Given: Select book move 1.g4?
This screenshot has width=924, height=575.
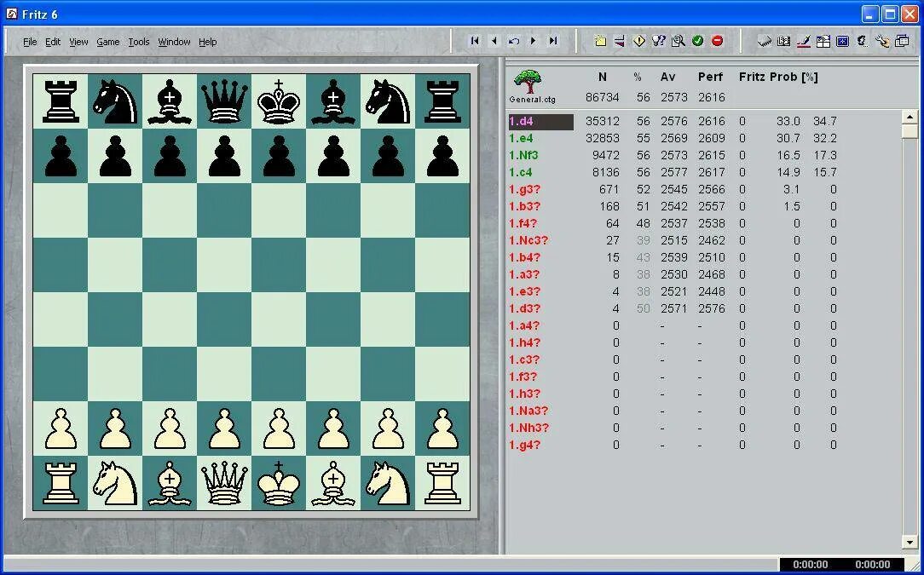Looking at the screenshot, I should (x=524, y=446).
